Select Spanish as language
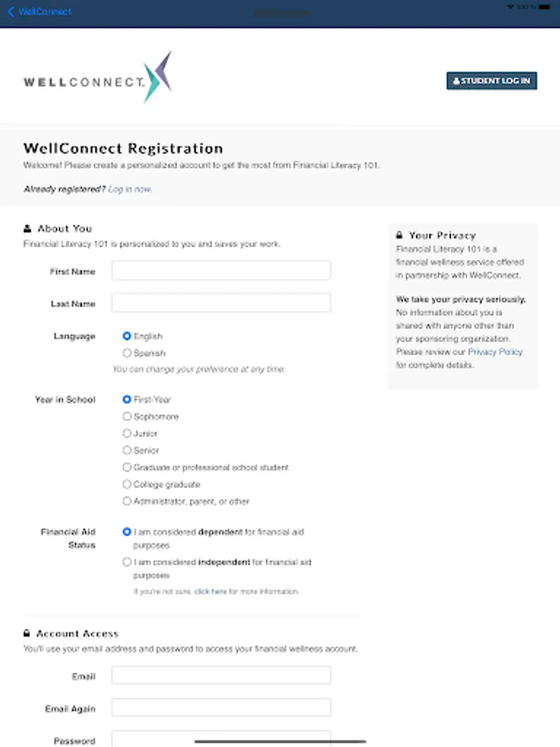 (127, 353)
